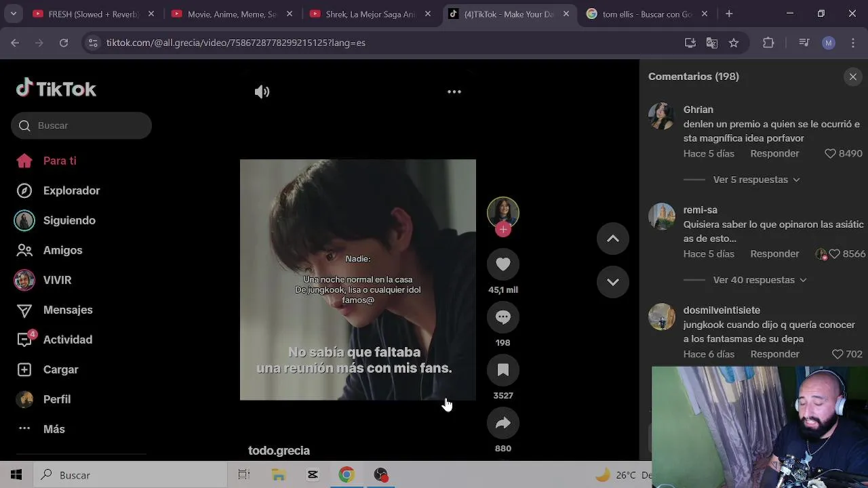The image size is (868, 488).
Task: Like dosmilveintisiete's comment with 702 likes
Action: click(x=837, y=354)
